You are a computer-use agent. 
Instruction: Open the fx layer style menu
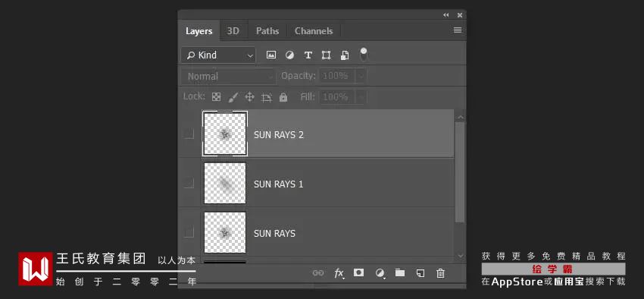click(339, 273)
